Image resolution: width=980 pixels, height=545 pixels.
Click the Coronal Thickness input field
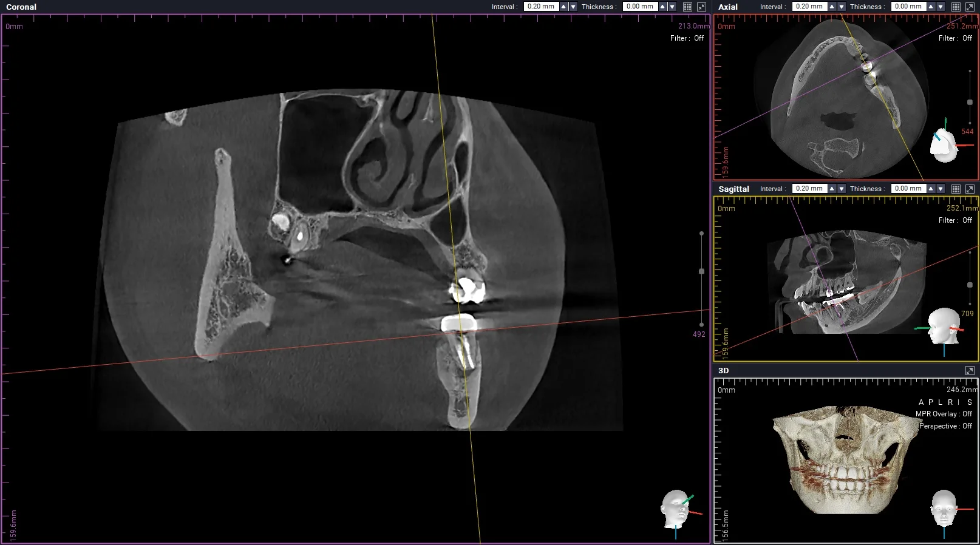(640, 7)
